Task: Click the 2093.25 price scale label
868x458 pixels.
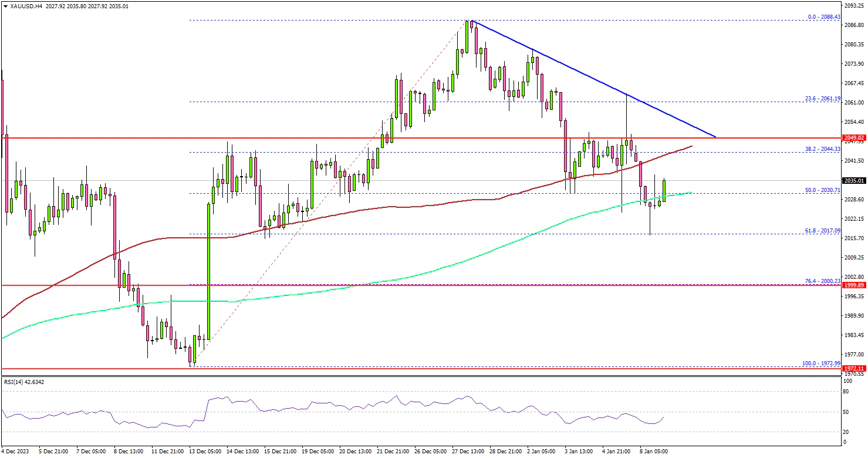Action: click(x=853, y=6)
